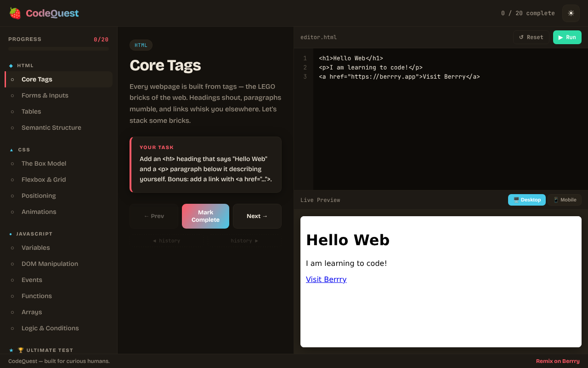Click the progress bar in sidebar
The height and width of the screenshot is (368, 588).
(x=58, y=49)
